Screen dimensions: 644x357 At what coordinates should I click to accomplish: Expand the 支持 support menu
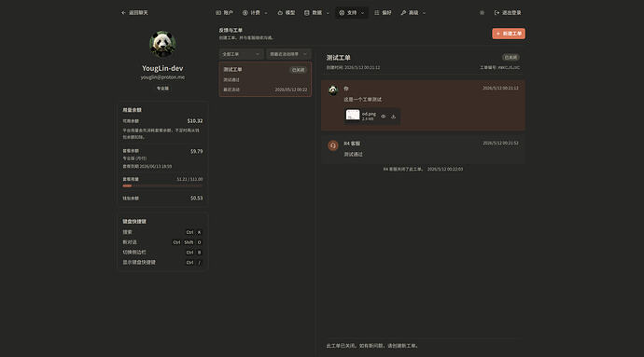(352, 13)
